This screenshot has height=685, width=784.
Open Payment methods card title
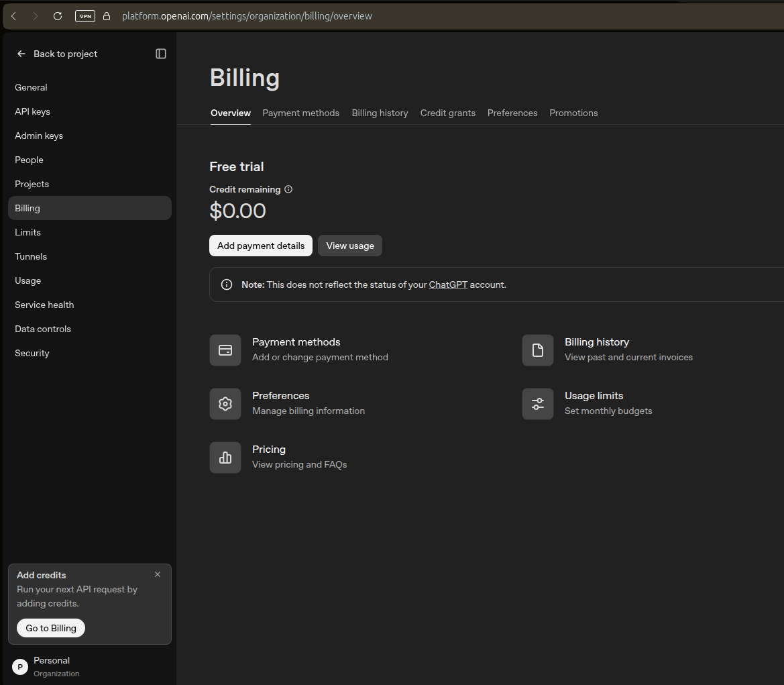pos(296,342)
